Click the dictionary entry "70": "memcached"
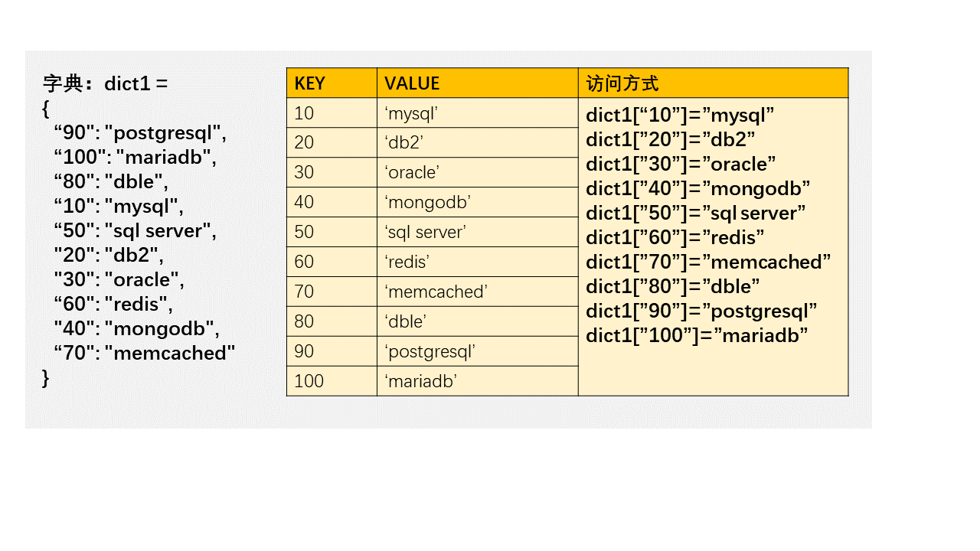The width and height of the screenshot is (980, 551). point(145,353)
